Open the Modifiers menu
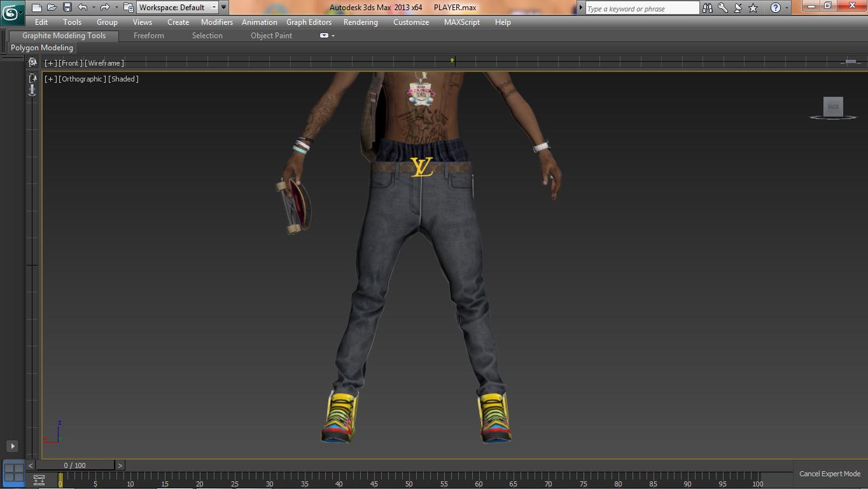868x489 pixels. point(217,22)
